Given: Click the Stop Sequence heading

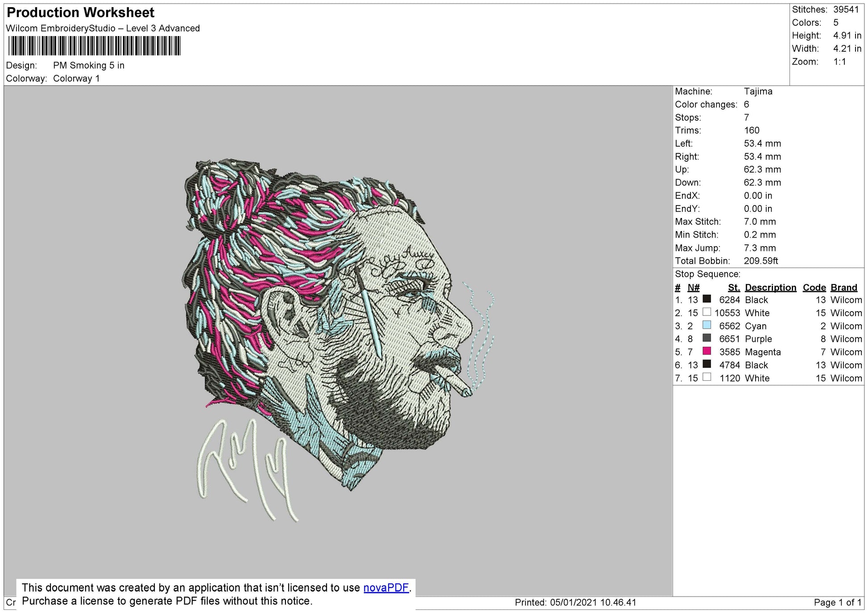Looking at the screenshot, I should click(x=707, y=274).
